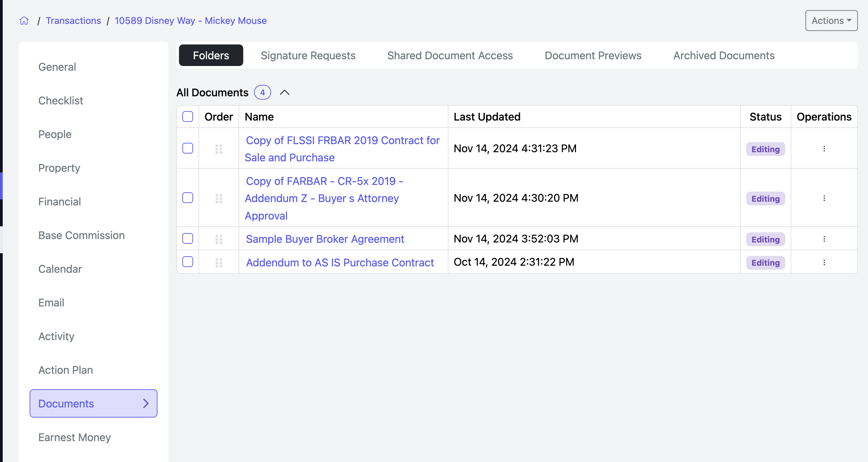
Task: Switch to Signature Requests tab
Action: pos(308,55)
